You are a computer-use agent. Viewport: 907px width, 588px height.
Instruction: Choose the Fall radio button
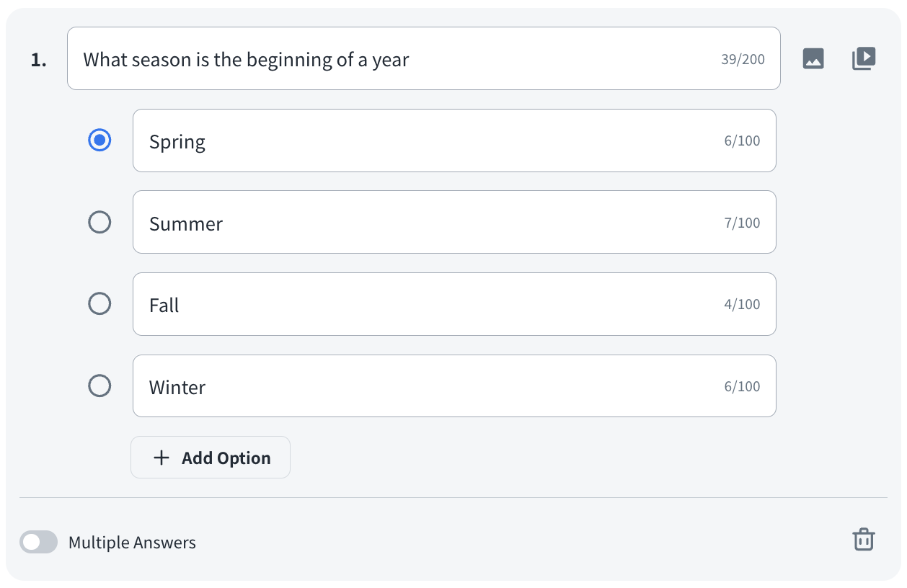pyautogui.click(x=99, y=304)
